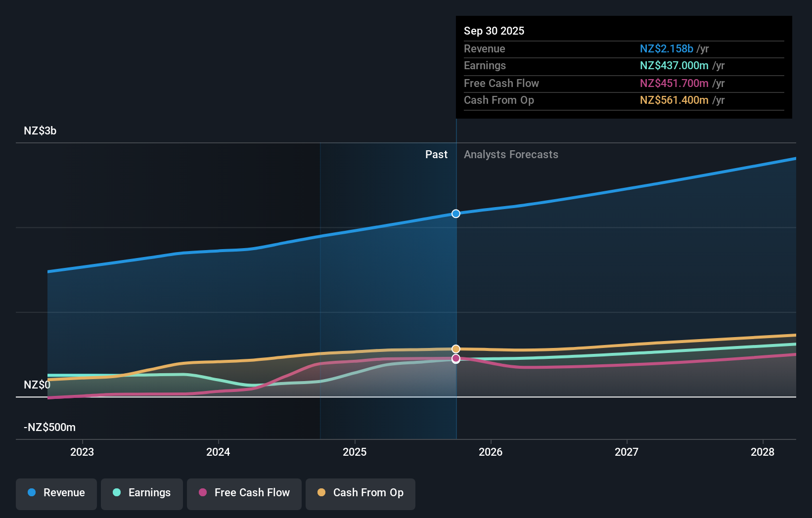This screenshot has width=812, height=518.
Task: Select the NZ$2.158b Revenue value
Action: pyautogui.click(x=666, y=49)
